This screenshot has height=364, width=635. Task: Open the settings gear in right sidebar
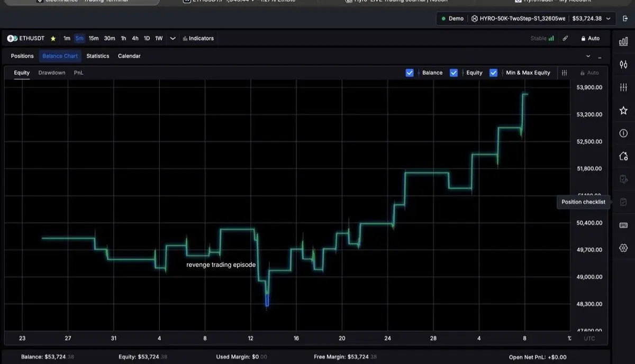click(623, 248)
